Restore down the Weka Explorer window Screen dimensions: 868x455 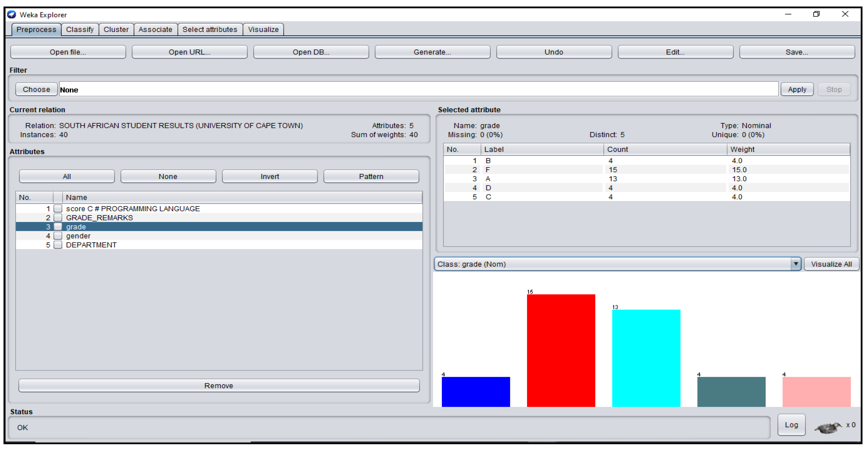tap(816, 14)
